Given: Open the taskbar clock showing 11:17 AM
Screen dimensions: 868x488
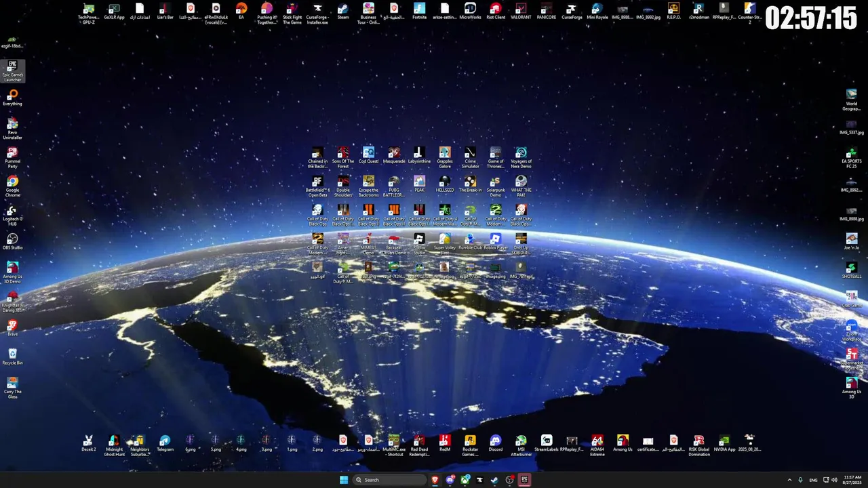Looking at the screenshot, I should click(x=852, y=480).
